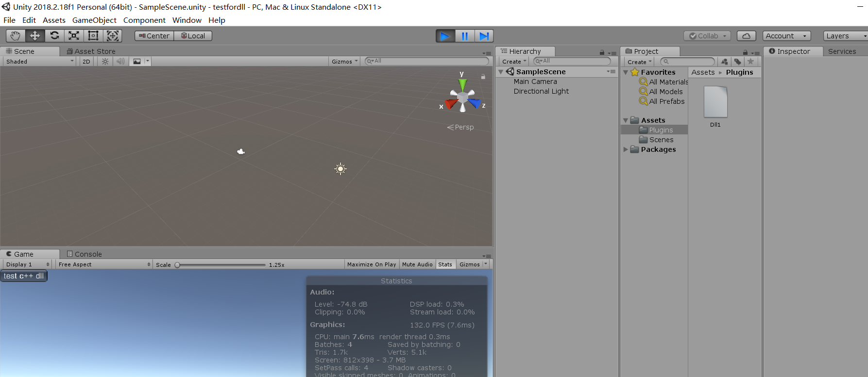Open the Component menu
868x377 pixels.
(x=144, y=20)
